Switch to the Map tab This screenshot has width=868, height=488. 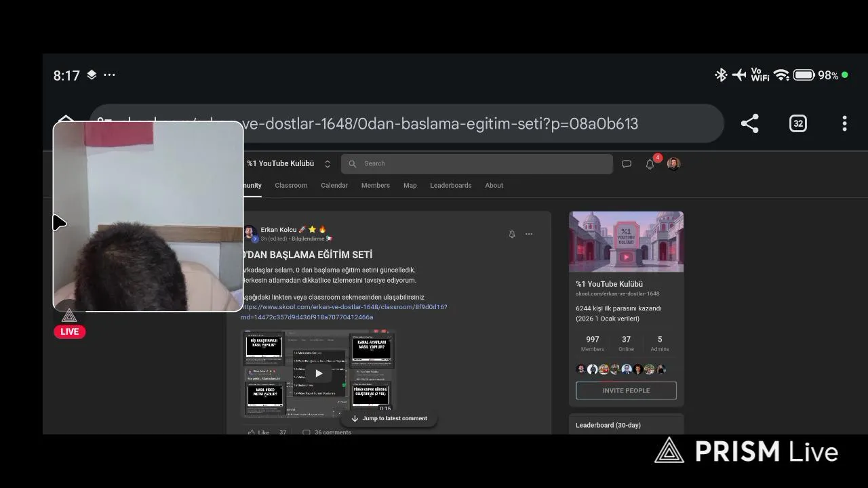click(x=410, y=185)
